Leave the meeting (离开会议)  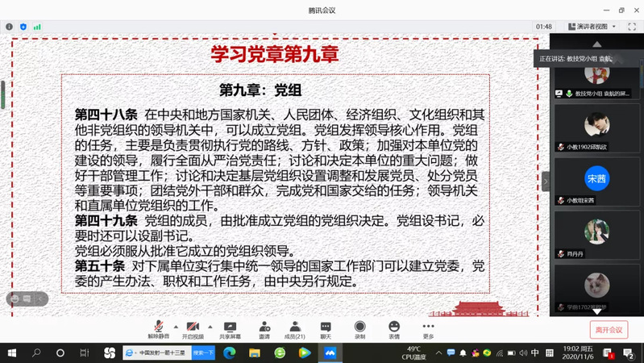pyautogui.click(x=609, y=329)
